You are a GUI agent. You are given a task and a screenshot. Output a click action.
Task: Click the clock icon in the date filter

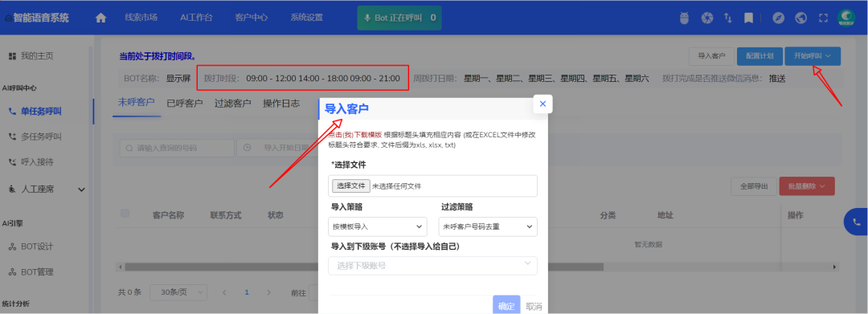tap(247, 148)
